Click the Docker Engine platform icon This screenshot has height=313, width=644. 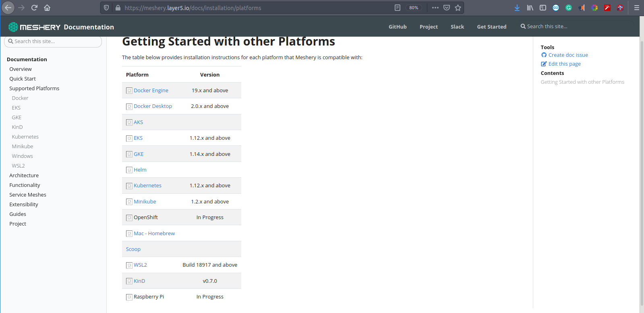(x=129, y=91)
